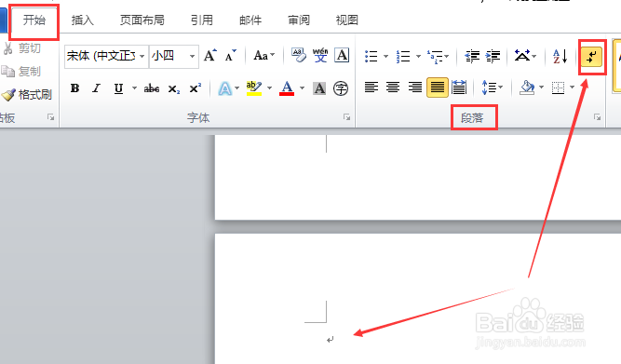Switch to the 审阅 tab
This screenshot has height=364, width=621.
point(299,20)
